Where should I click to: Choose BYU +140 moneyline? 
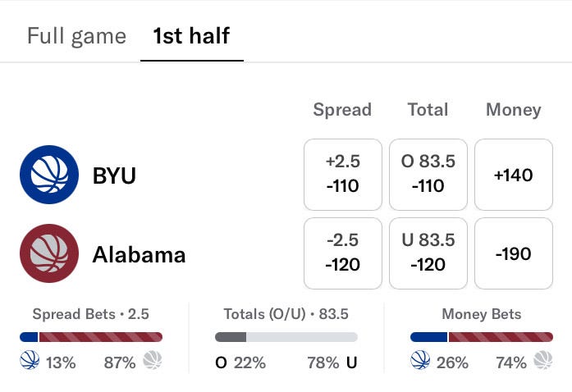click(x=514, y=175)
